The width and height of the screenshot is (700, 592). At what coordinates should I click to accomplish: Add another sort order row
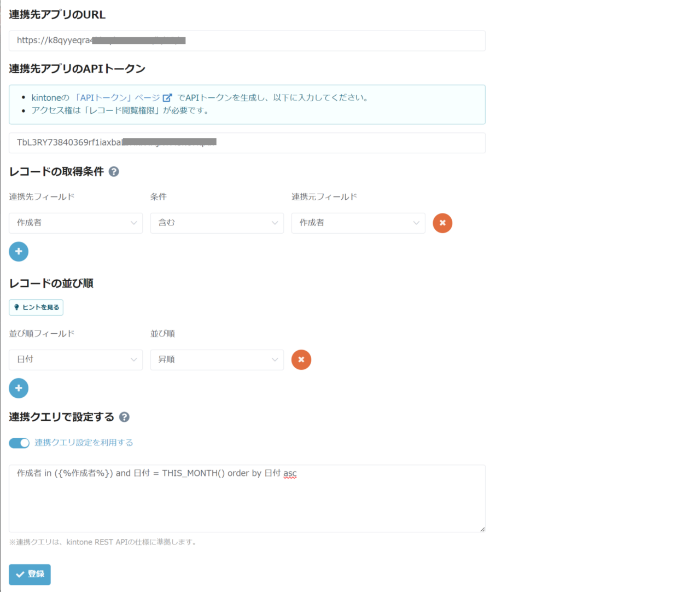click(x=19, y=388)
